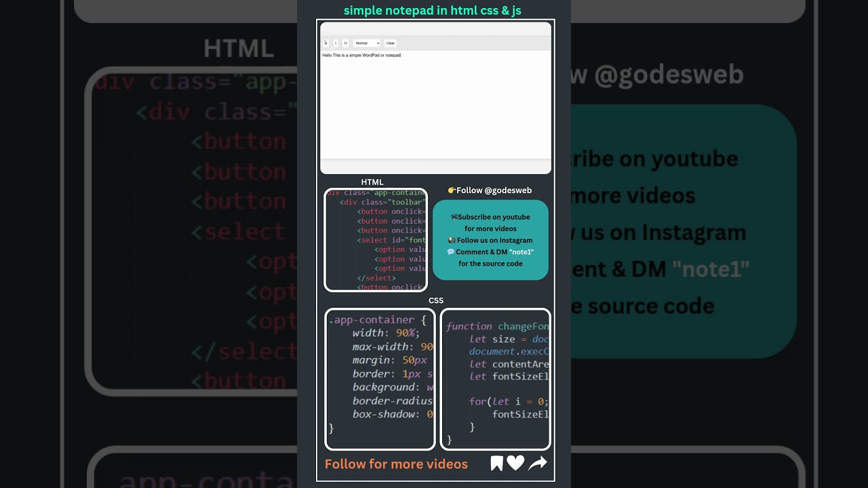This screenshot has width=868, height=488.
Task: Click the HTML code snippet thumbnail
Action: click(x=376, y=240)
